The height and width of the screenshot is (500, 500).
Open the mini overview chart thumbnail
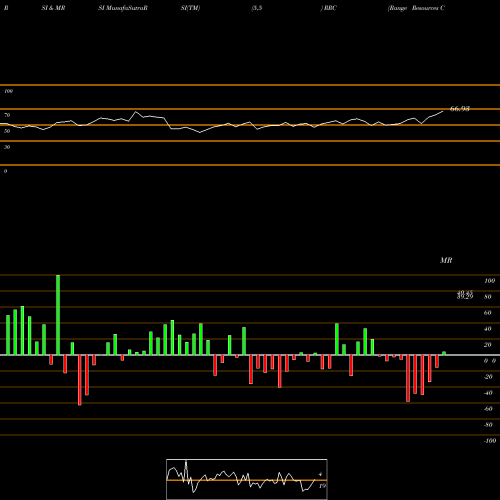coord(247,479)
